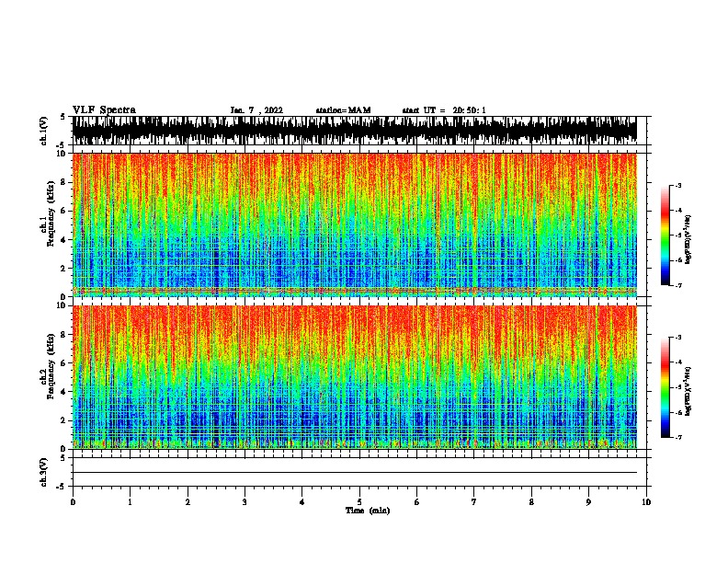Click the "2" tick on ch.1 frequency axis
The image size is (728, 563).
coord(65,268)
